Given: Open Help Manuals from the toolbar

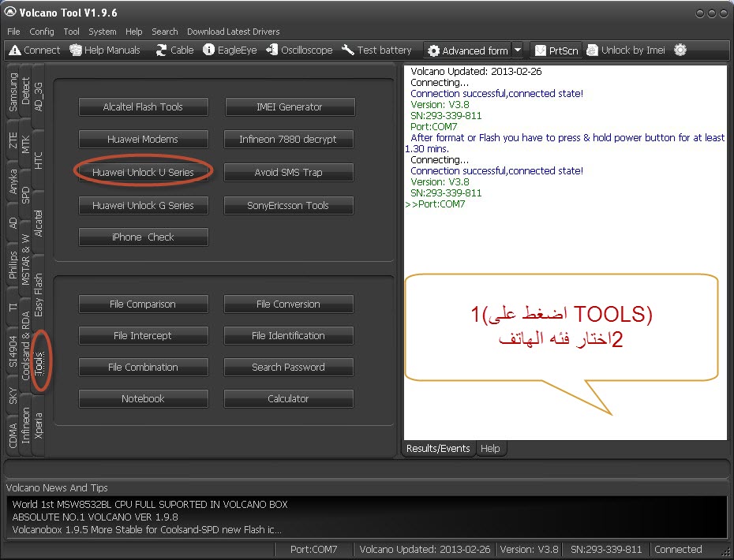Looking at the screenshot, I should pyautogui.click(x=105, y=50).
